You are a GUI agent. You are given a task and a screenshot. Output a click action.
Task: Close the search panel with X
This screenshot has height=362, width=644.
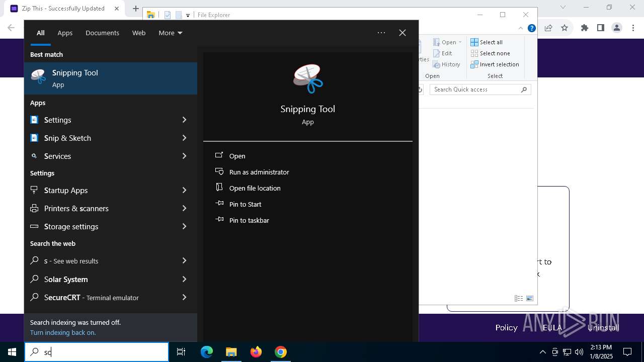pyautogui.click(x=403, y=33)
